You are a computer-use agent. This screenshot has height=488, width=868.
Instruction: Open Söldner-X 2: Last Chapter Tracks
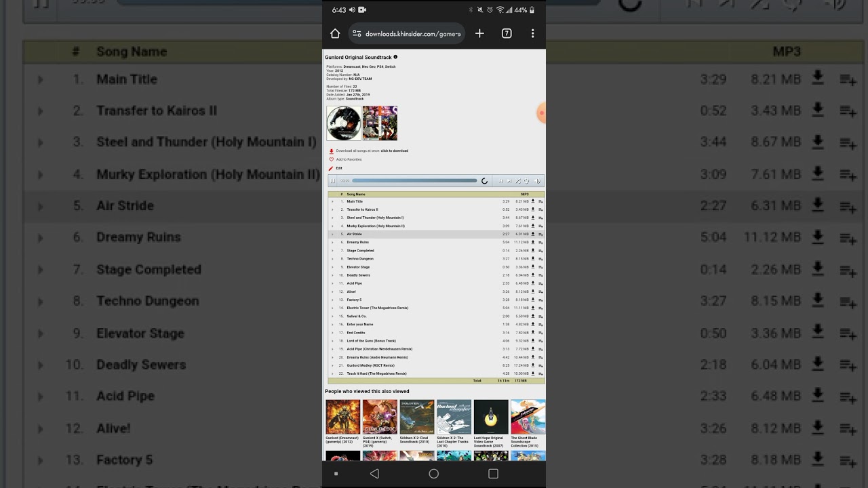click(454, 417)
